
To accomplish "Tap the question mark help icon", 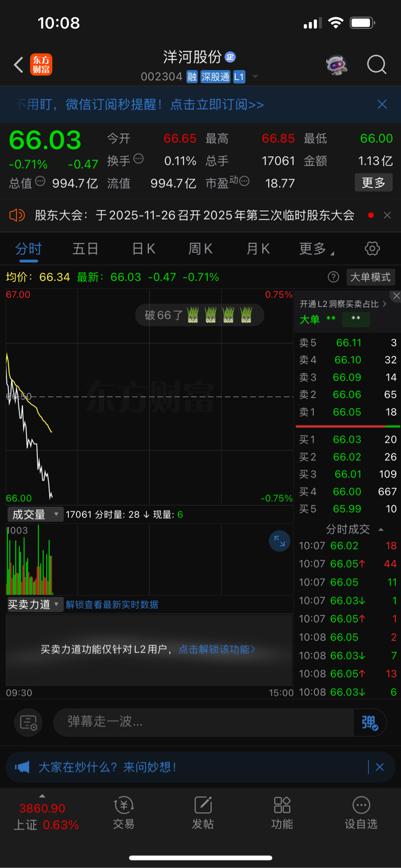I will [x=333, y=277].
